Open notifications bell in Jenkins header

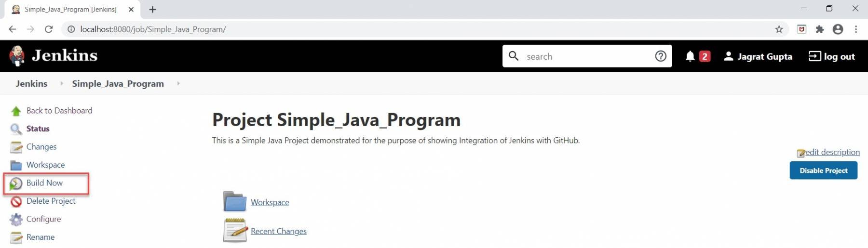(690, 56)
